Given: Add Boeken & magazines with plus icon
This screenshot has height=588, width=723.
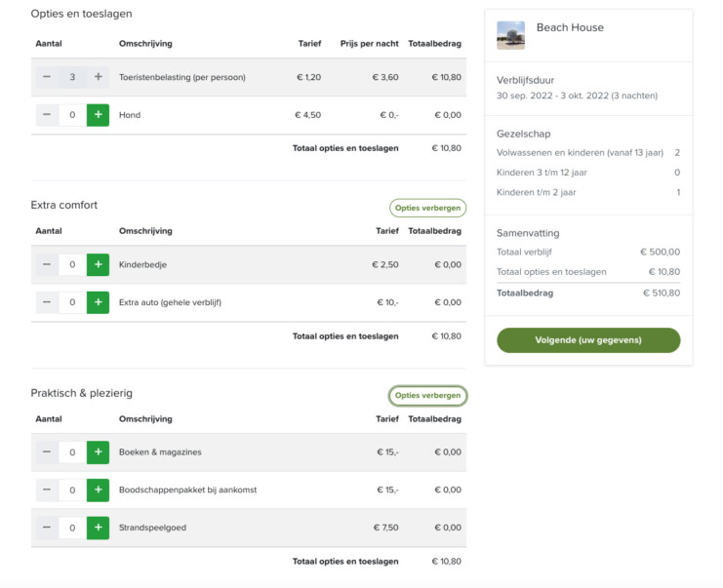Looking at the screenshot, I should (x=98, y=451).
